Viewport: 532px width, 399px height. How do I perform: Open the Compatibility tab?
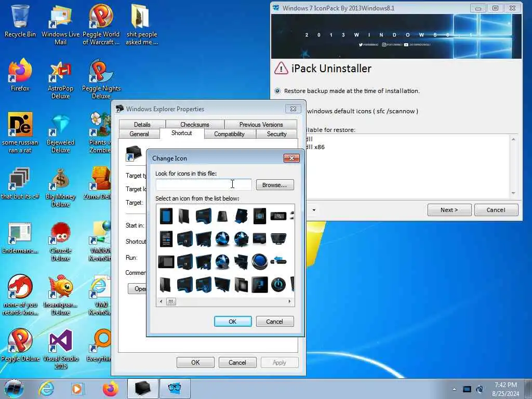pyautogui.click(x=229, y=134)
